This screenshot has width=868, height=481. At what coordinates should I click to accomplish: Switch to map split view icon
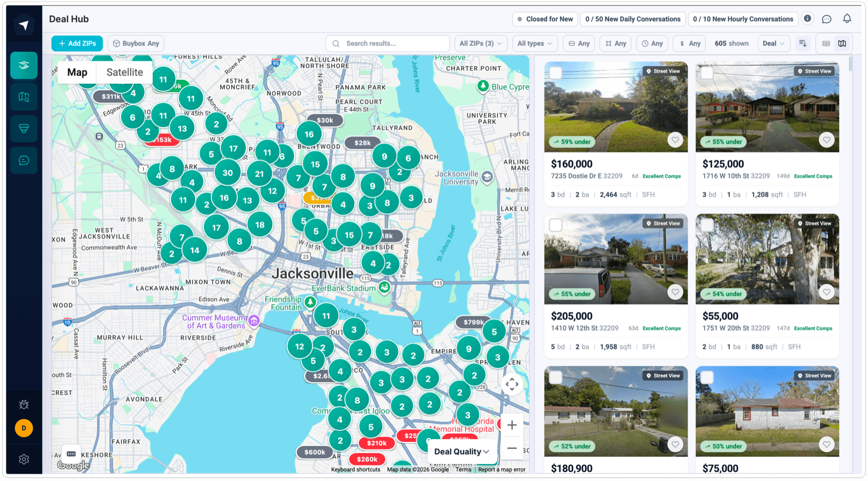[842, 43]
